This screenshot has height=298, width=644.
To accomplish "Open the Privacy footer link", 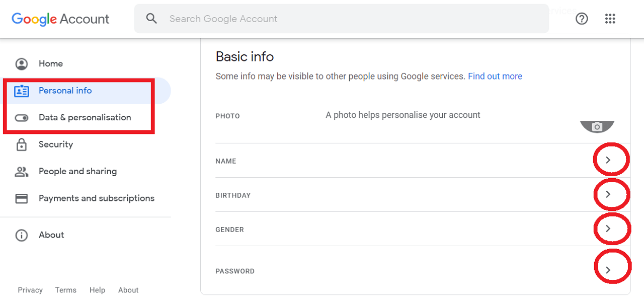I will point(30,290).
